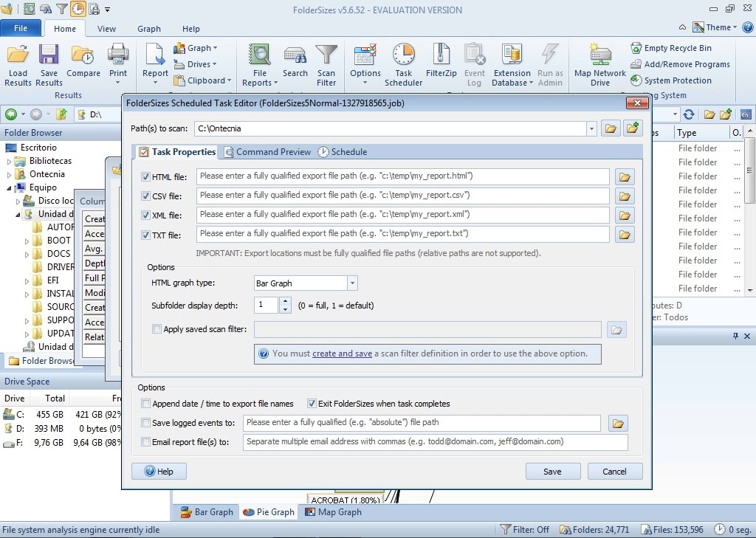This screenshot has height=538, width=756.
Task: Click the Map Network Drive icon
Action: click(599, 64)
